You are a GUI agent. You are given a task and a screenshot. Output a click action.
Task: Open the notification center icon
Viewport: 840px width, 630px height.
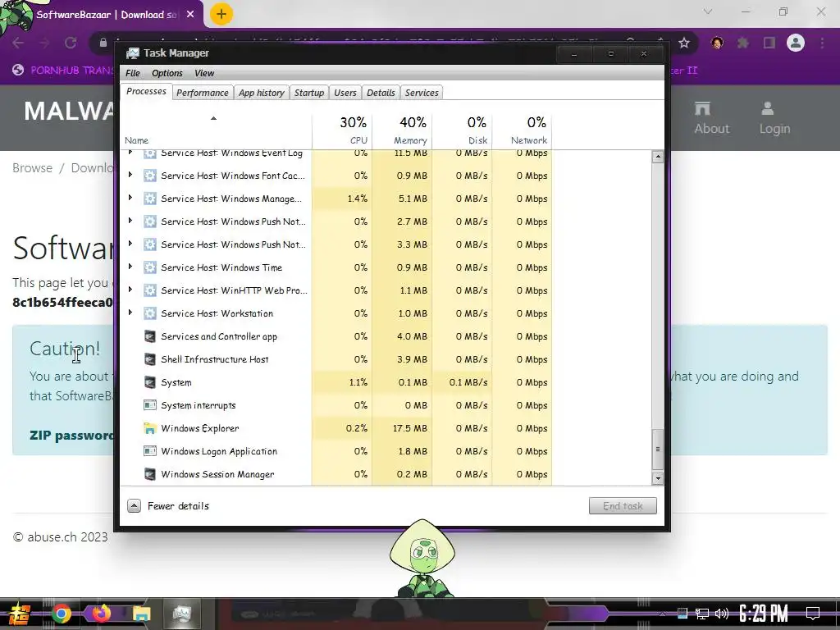coord(813,614)
